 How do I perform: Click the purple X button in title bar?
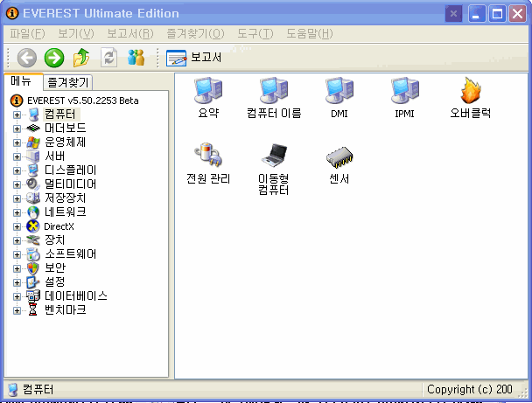pyautogui.click(x=453, y=14)
